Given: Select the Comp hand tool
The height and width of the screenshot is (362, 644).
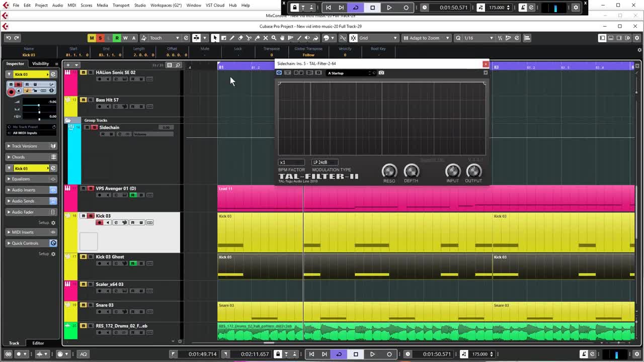Looking at the screenshot, I should (x=282, y=38).
